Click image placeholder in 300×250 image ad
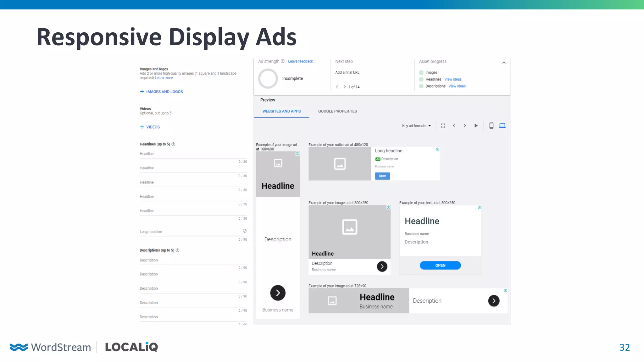 coord(350,227)
